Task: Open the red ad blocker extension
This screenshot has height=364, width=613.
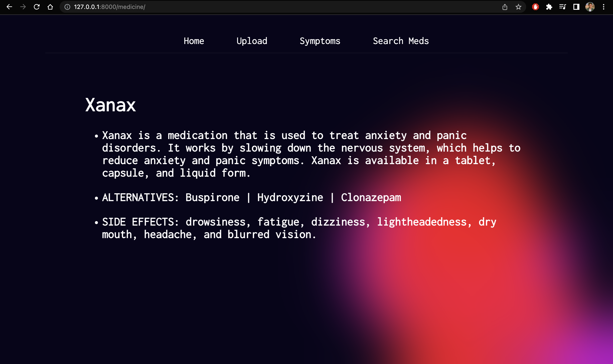Action: coord(536,7)
